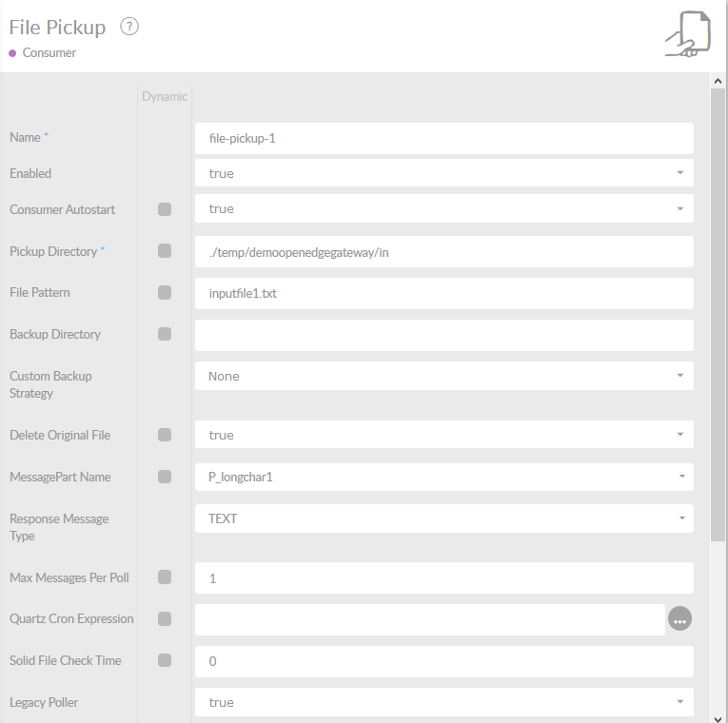Focus the Backup Directory text field
This screenshot has width=728, height=723.
[x=443, y=335]
